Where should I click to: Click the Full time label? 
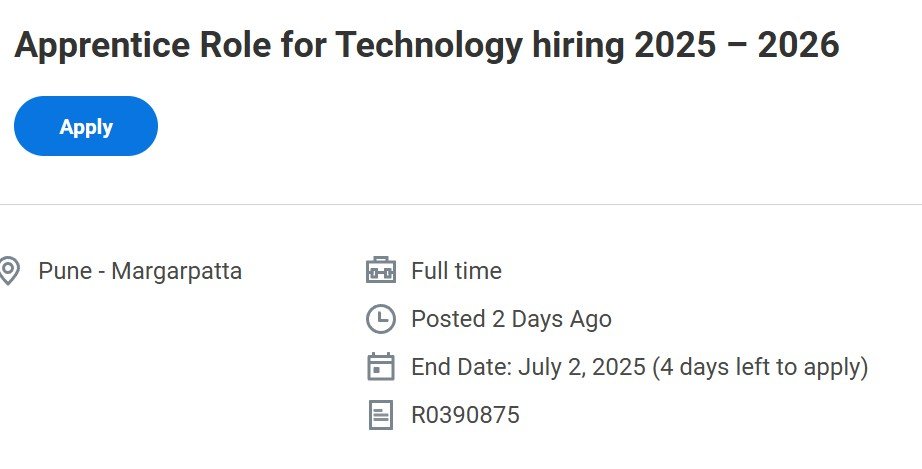456,271
